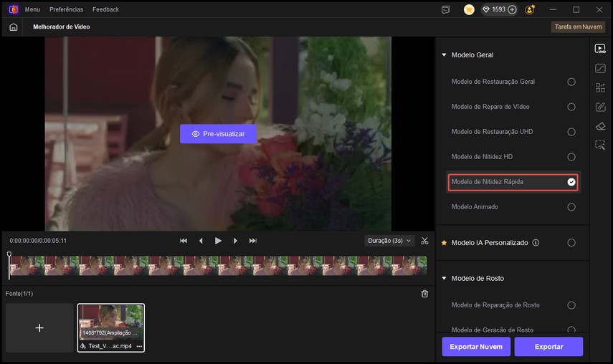The image size is (613, 364).
Task: Open the Duração (3s) dropdown
Action: point(389,241)
